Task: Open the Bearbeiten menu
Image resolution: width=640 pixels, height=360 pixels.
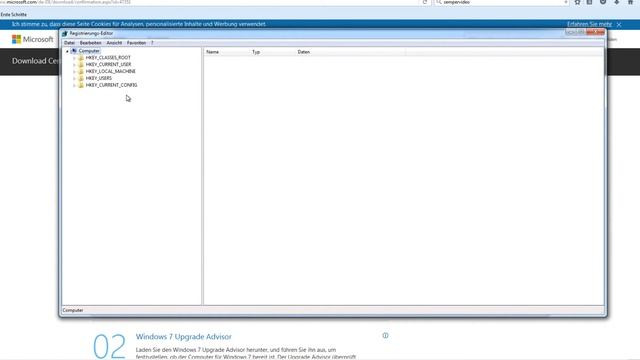Action: (x=90, y=43)
